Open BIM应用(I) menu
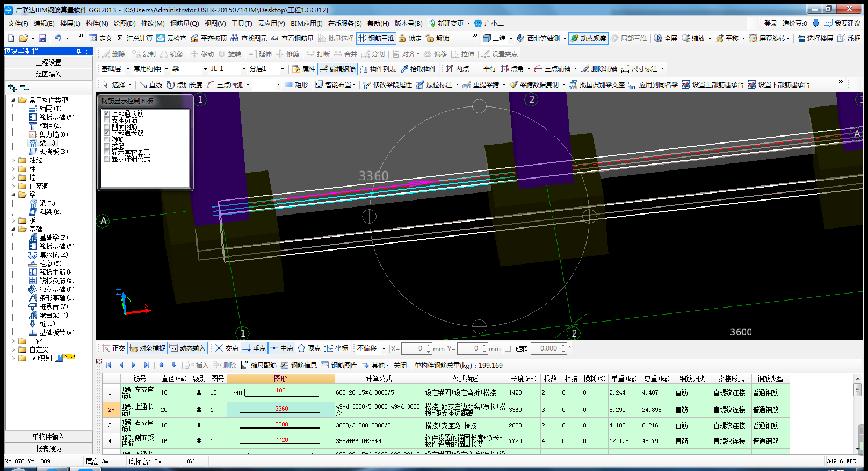The height and width of the screenshot is (471, 868). click(306, 23)
